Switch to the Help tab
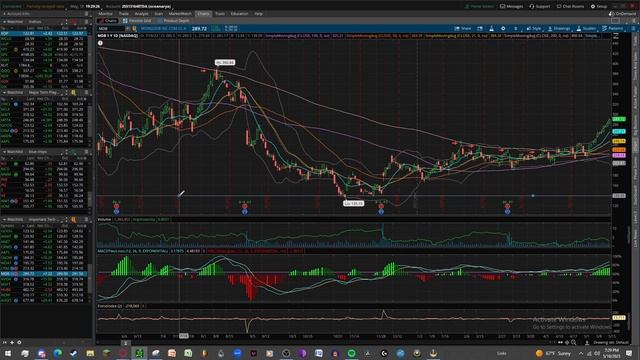640x360 pixels. pyautogui.click(x=258, y=13)
